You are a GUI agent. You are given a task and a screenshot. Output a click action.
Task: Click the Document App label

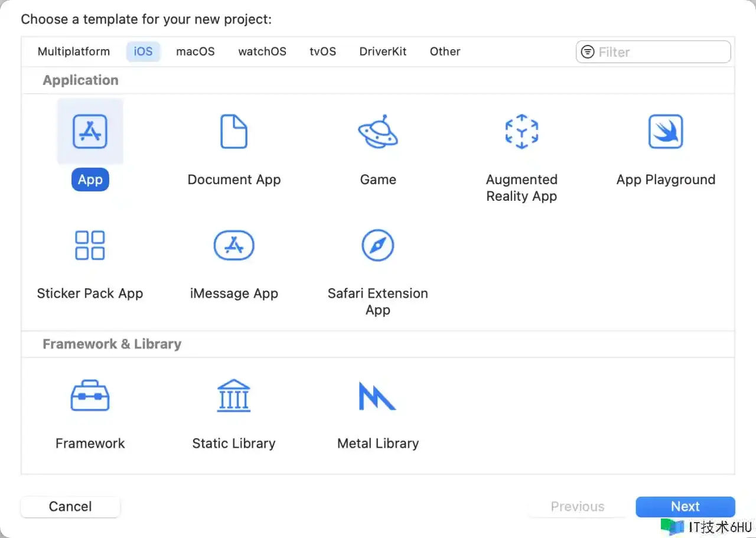click(x=234, y=180)
